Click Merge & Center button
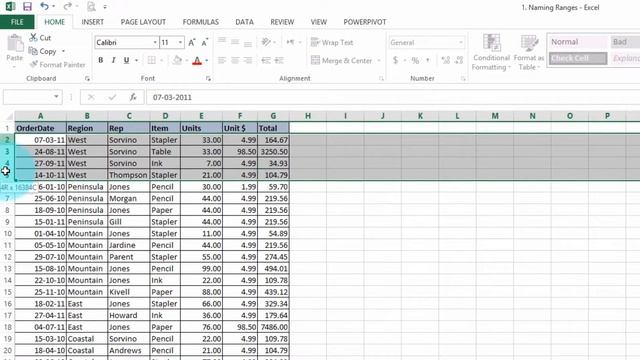 tap(342, 60)
